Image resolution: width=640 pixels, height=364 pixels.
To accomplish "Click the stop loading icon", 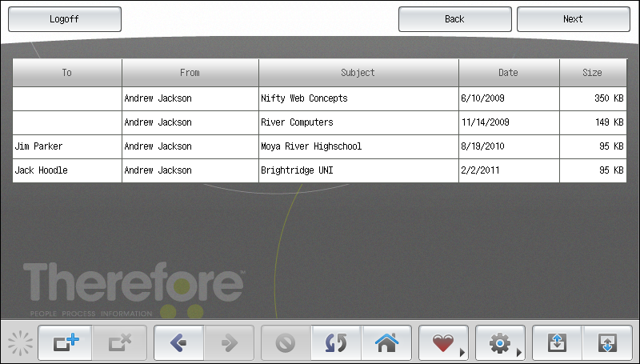I will [x=286, y=343].
